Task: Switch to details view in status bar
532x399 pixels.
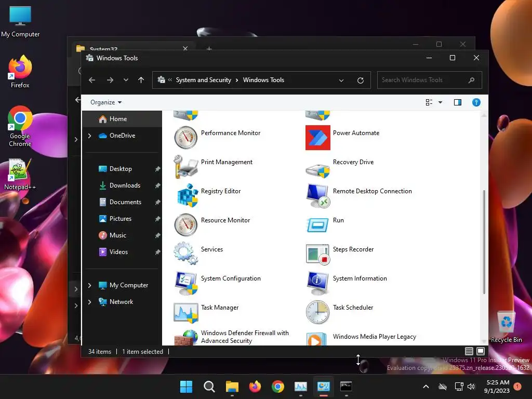Action: (x=469, y=351)
